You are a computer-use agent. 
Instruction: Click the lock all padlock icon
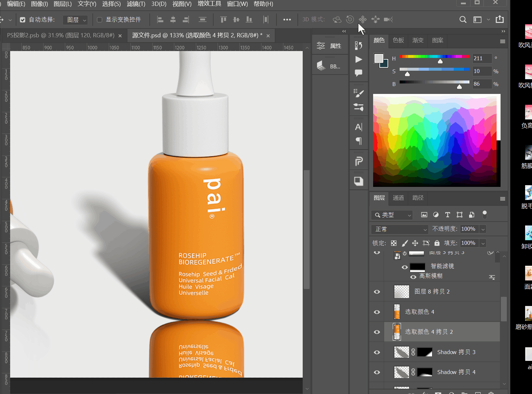pyautogui.click(x=437, y=243)
